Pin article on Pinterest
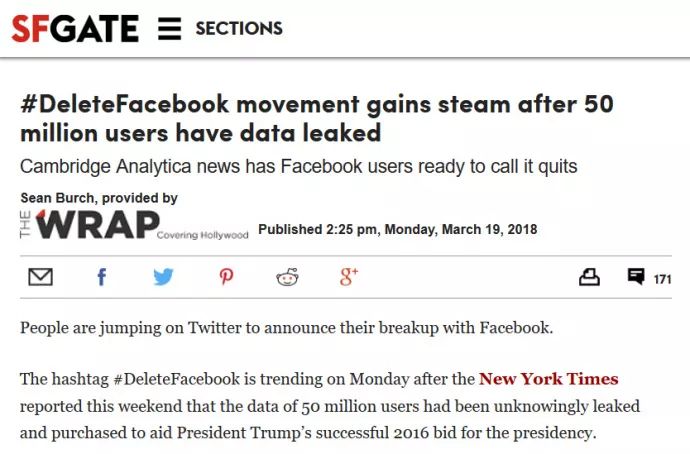The image size is (690, 454). [226, 277]
